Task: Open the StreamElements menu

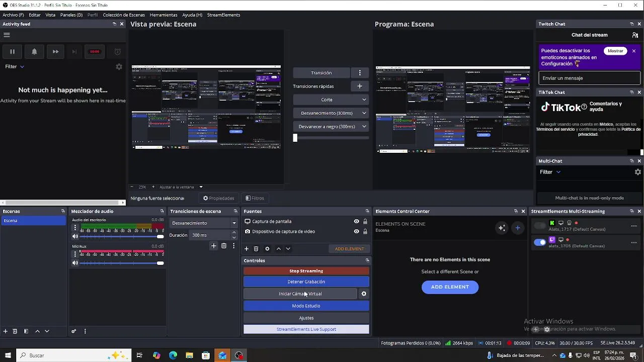Action: click(223, 15)
